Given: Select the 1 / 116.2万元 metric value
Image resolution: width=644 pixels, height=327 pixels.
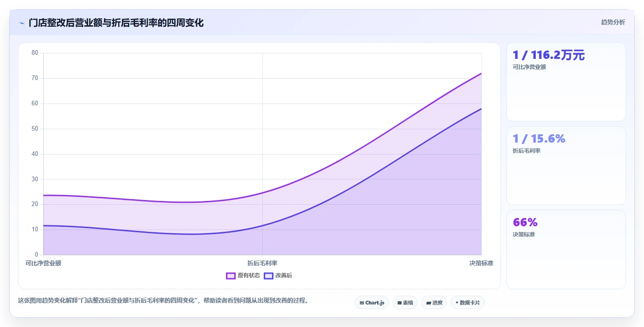Looking at the screenshot, I should [549, 55].
